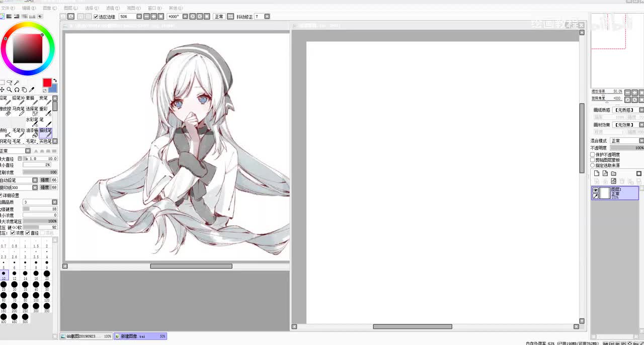
Task: Hide 图层1 using its eye icon
Action: pyautogui.click(x=596, y=190)
